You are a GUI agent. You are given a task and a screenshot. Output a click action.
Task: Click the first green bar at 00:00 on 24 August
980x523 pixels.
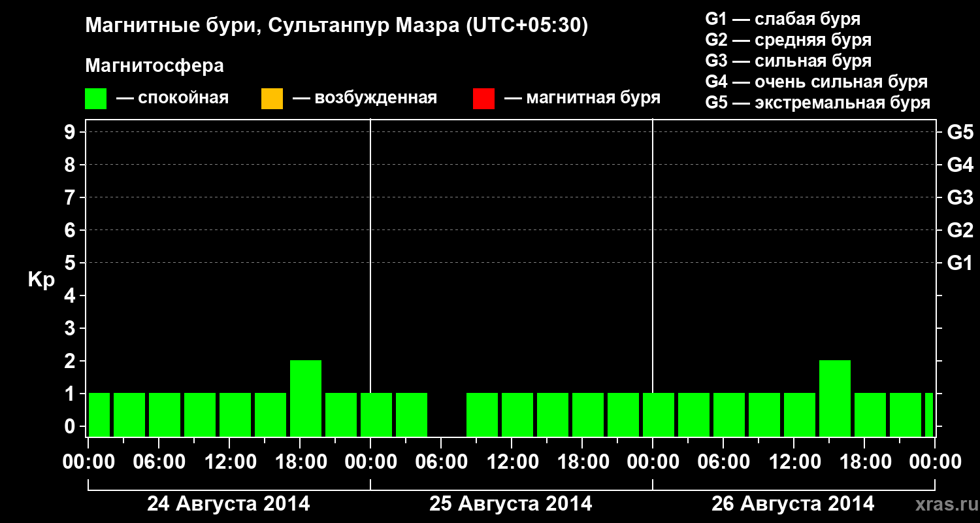point(99,414)
